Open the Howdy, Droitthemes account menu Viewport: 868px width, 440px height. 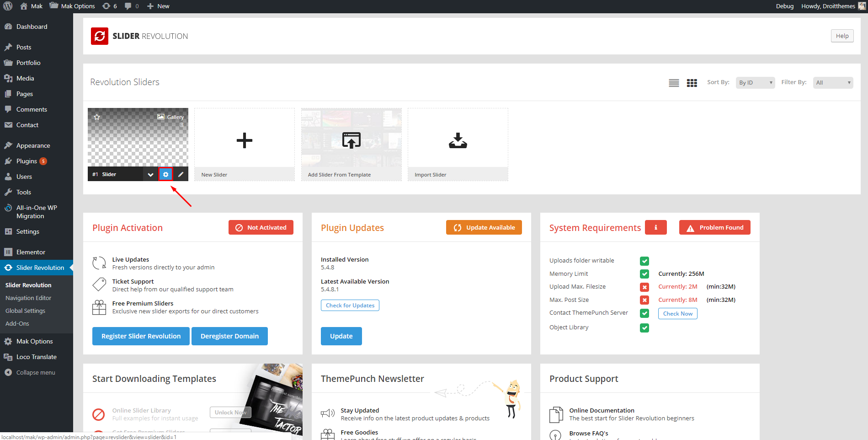click(834, 6)
